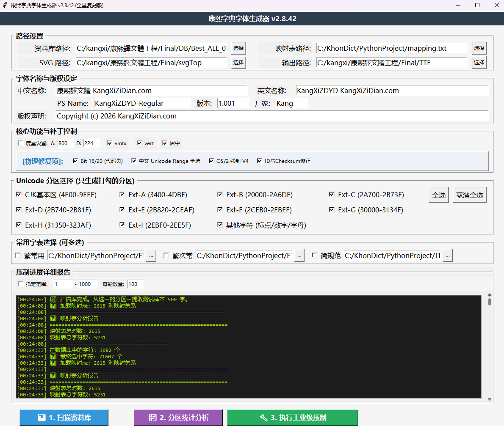Screen dimensions: 504x426
Task: Open the partition statistics analysis
Action: 178,418
